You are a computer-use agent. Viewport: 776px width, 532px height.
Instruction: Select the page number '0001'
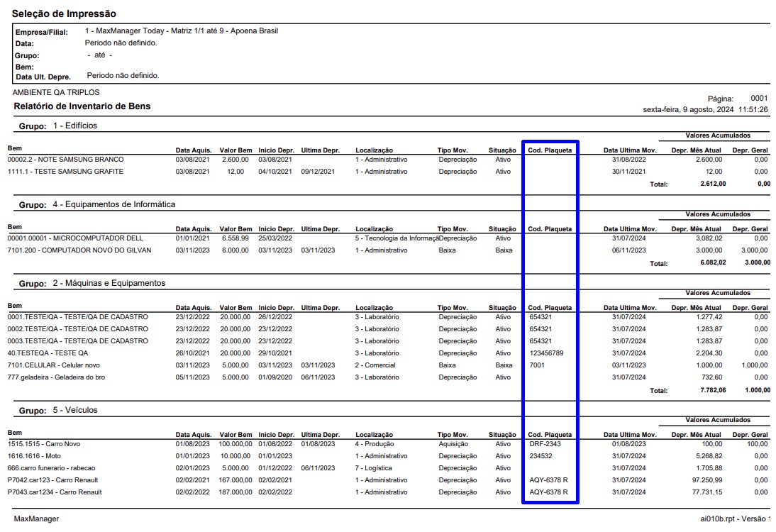click(x=759, y=98)
